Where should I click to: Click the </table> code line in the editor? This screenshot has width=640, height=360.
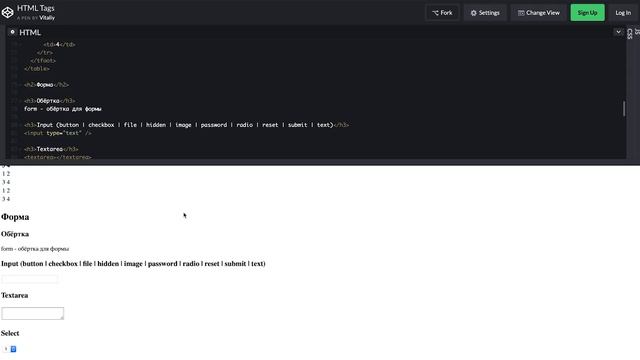click(36, 69)
